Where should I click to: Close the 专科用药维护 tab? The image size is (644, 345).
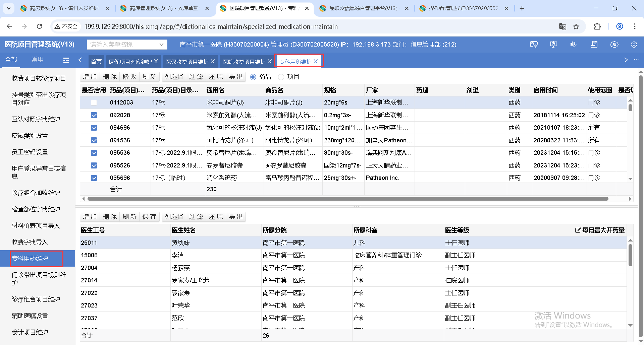click(316, 62)
